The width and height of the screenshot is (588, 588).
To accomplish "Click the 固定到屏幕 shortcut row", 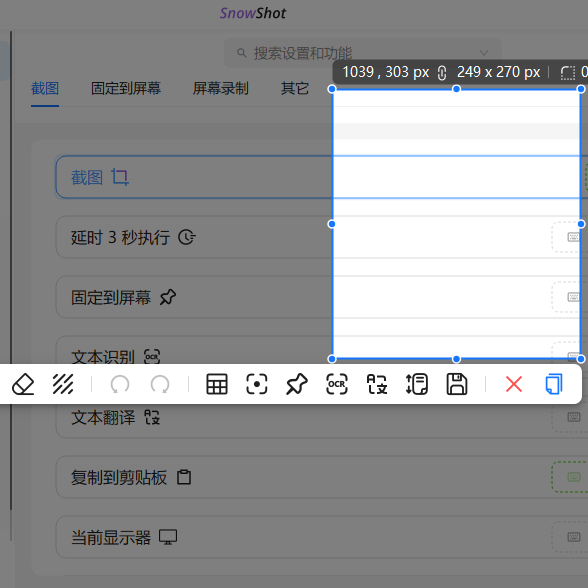I will [x=322, y=297].
